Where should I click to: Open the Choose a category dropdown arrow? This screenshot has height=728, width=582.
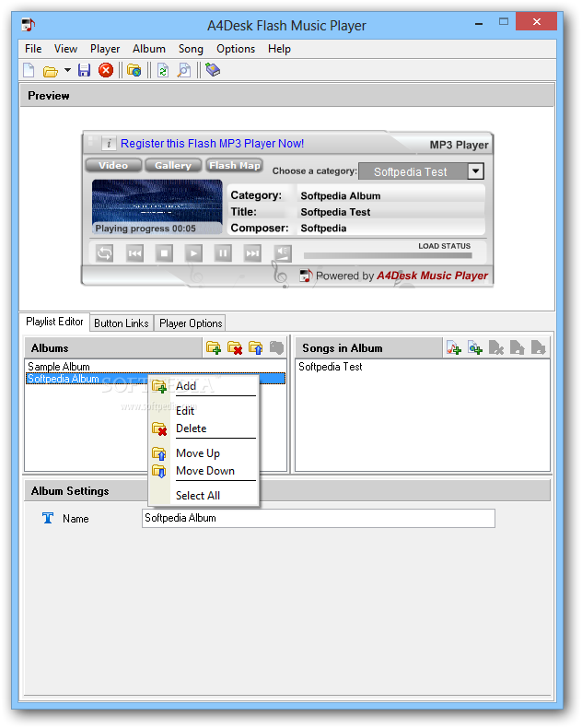tap(475, 171)
